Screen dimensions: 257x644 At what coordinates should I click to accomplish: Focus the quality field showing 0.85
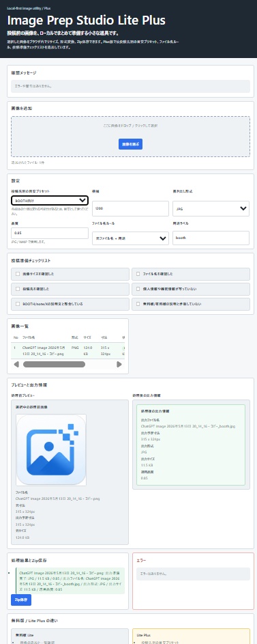click(x=50, y=233)
